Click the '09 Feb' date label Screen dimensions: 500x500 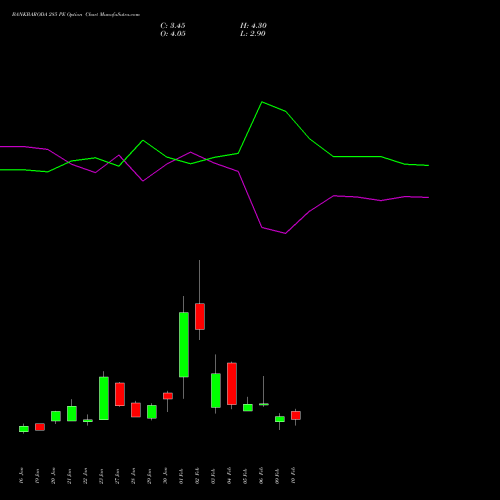pyautogui.click(x=277, y=476)
